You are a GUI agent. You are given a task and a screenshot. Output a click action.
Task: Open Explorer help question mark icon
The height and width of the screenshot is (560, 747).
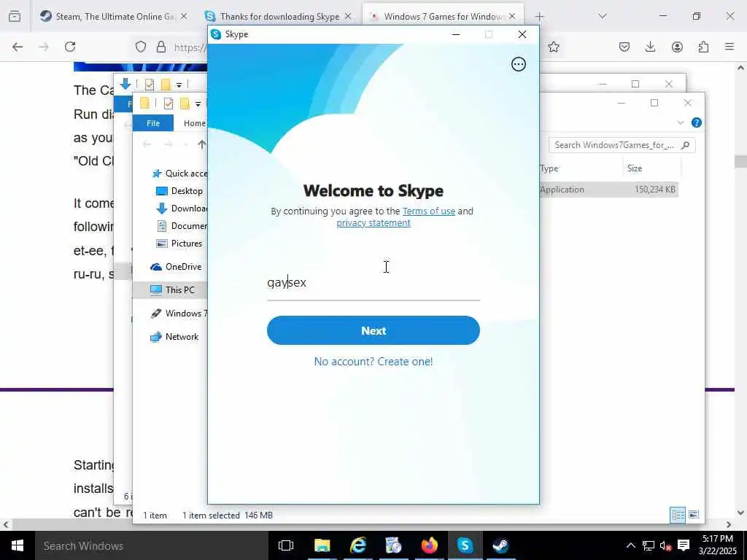coord(697,122)
